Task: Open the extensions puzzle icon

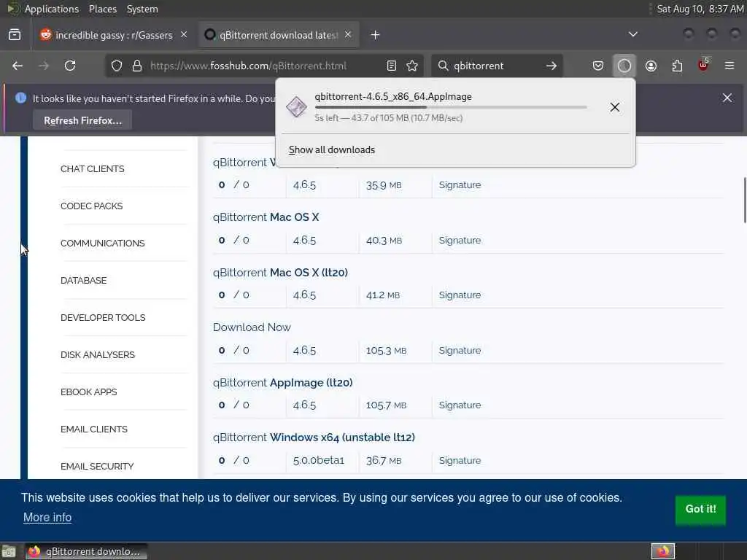Action: (677, 66)
